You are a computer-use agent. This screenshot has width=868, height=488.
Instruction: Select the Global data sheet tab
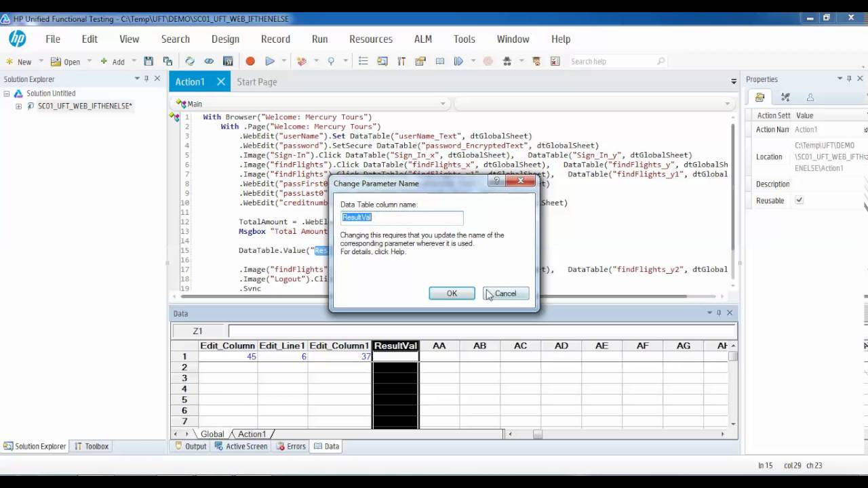point(212,434)
